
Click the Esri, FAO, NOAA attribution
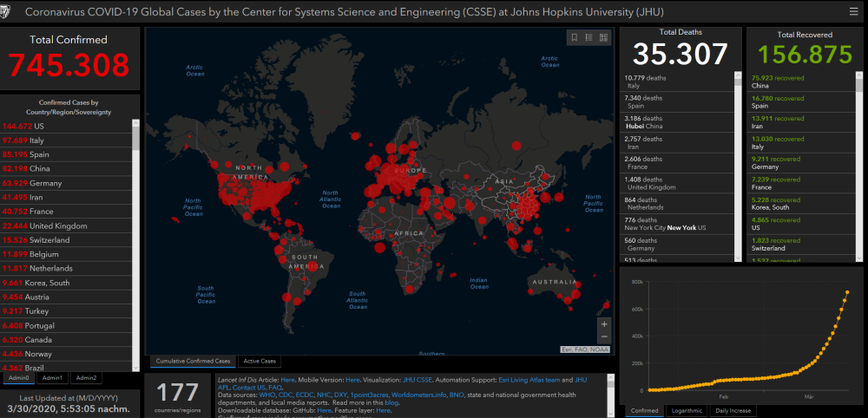pyautogui.click(x=584, y=349)
